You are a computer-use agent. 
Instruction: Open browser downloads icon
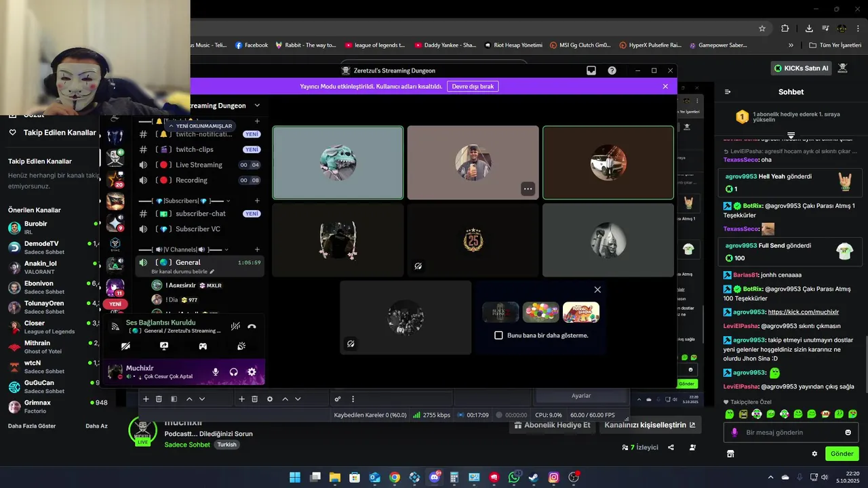tap(809, 28)
